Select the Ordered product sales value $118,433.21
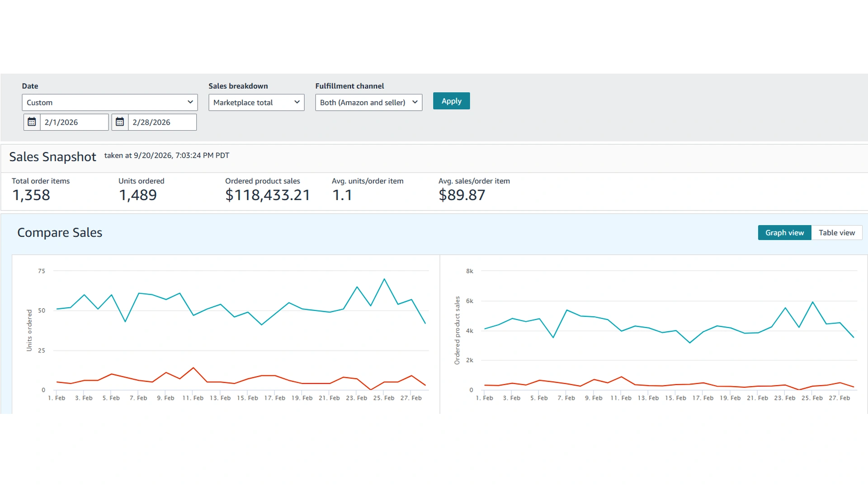 [268, 195]
